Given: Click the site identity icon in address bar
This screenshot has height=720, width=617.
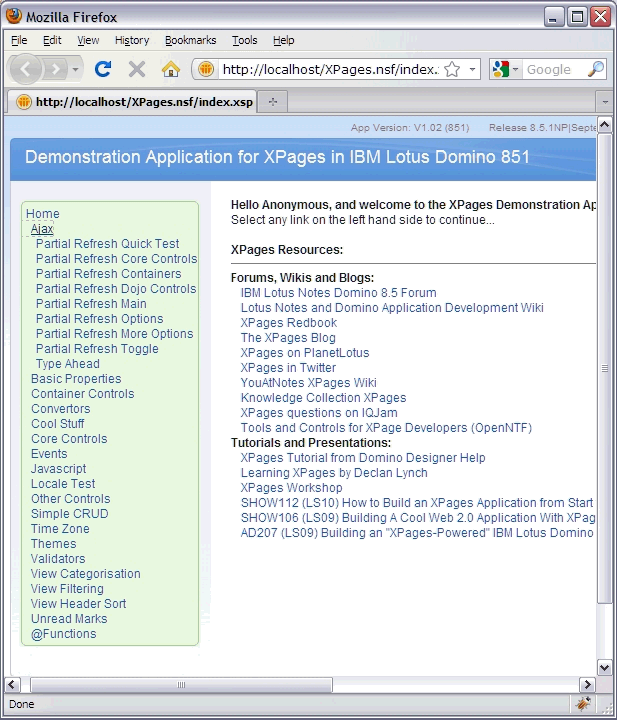Looking at the screenshot, I should (x=206, y=69).
